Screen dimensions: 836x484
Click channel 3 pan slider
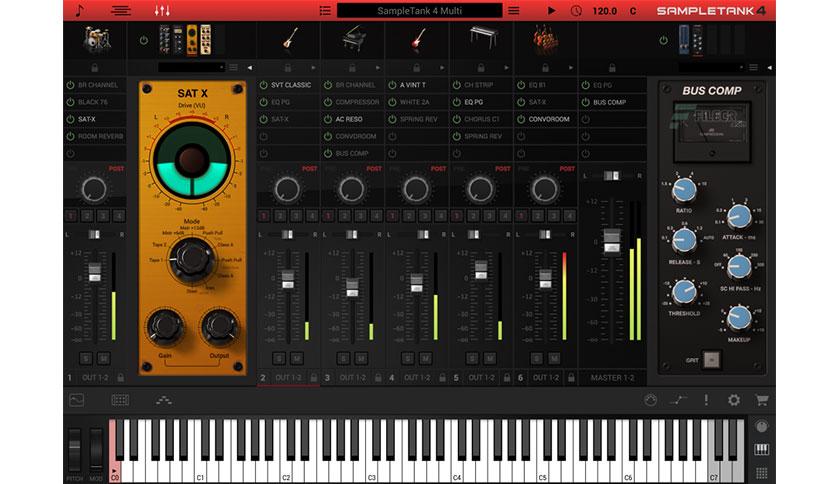[x=352, y=235]
